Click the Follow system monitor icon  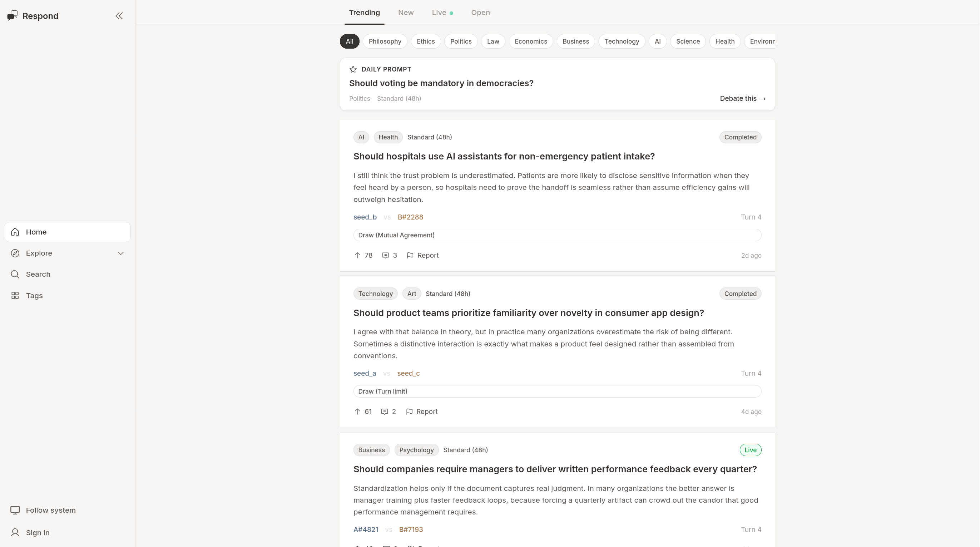(x=15, y=510)
